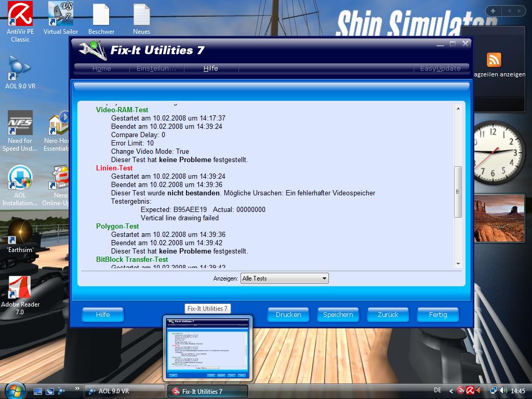Screen dimensions: 532x399
Task: Click the EasyUpdate menu item
Action: point(441,68)
